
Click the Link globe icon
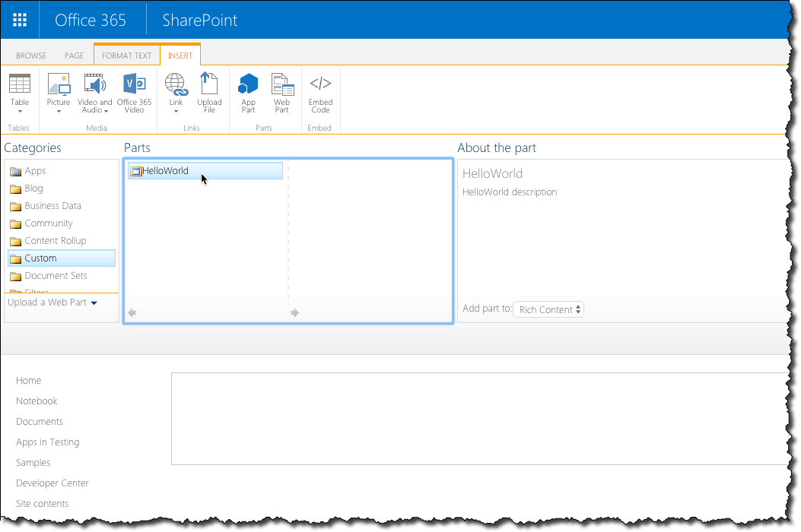[176, 84]
